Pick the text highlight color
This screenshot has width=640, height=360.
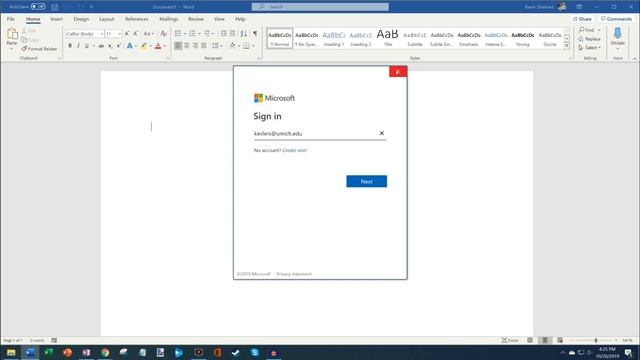click(144, 46)
